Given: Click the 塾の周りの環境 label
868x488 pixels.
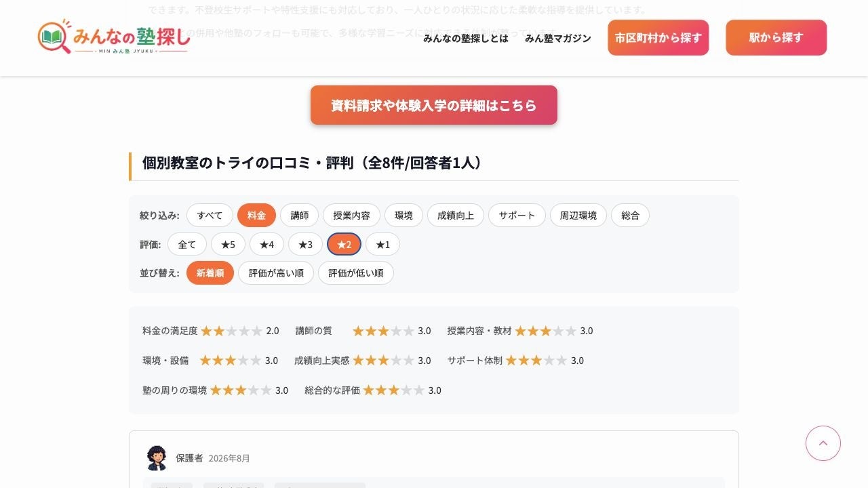Looking at the screenshot, I should [x=175, y=390].
